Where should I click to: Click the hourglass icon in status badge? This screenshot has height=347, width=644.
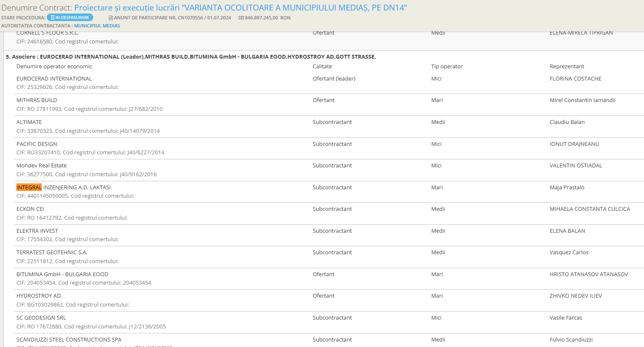tap(52, 18)
